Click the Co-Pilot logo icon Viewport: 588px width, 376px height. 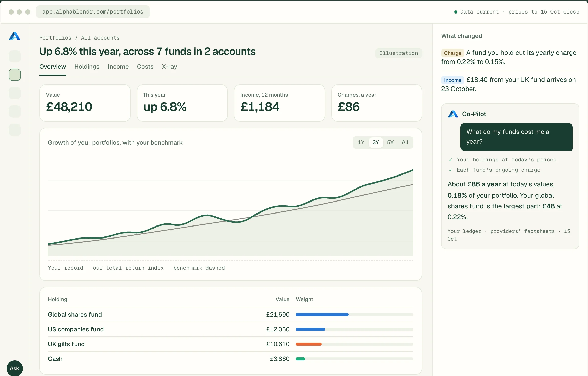coord(453,114)
